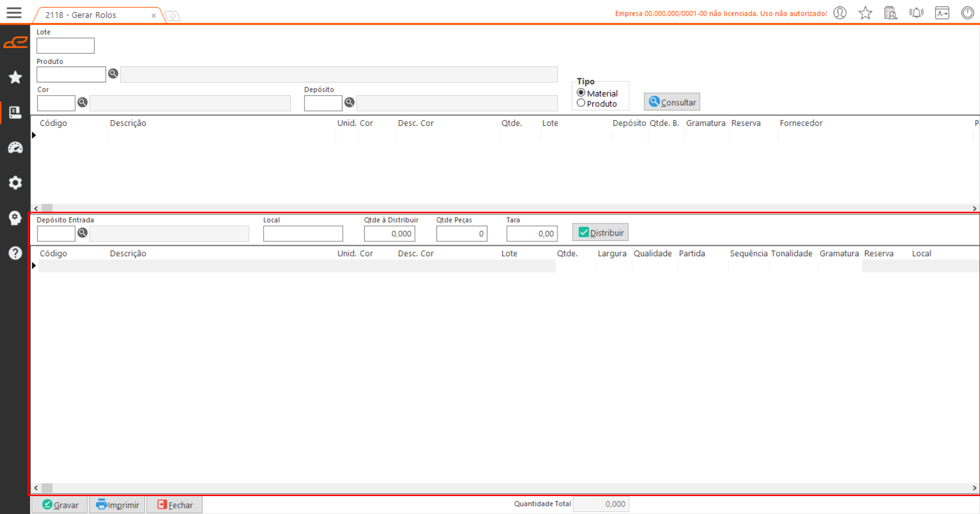Click the Depósito search magnifier icon

[x=349, y=102]
